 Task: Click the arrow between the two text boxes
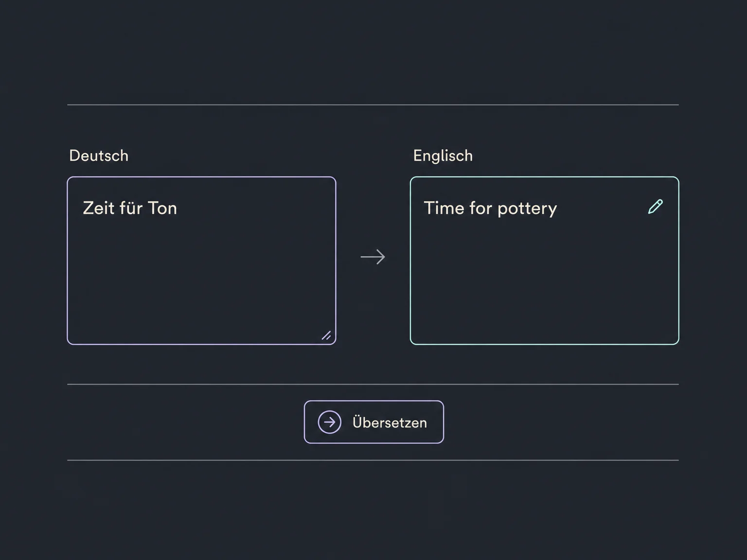tap(373, 257)
